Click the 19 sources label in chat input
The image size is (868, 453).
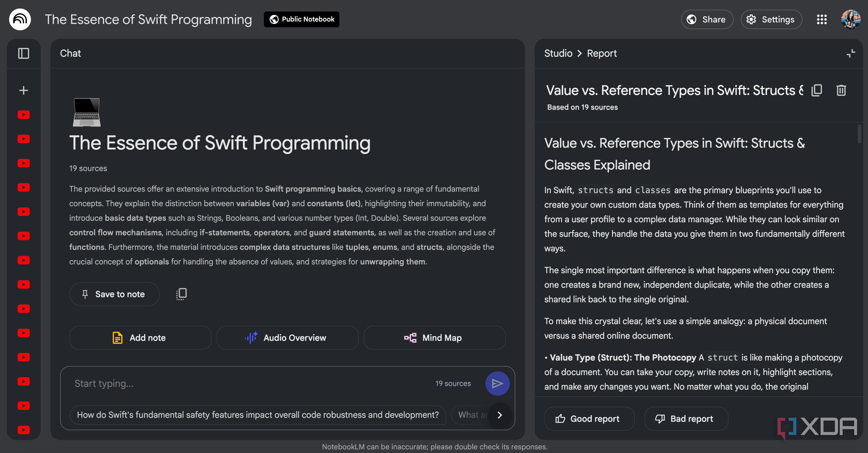click(453, 383)
